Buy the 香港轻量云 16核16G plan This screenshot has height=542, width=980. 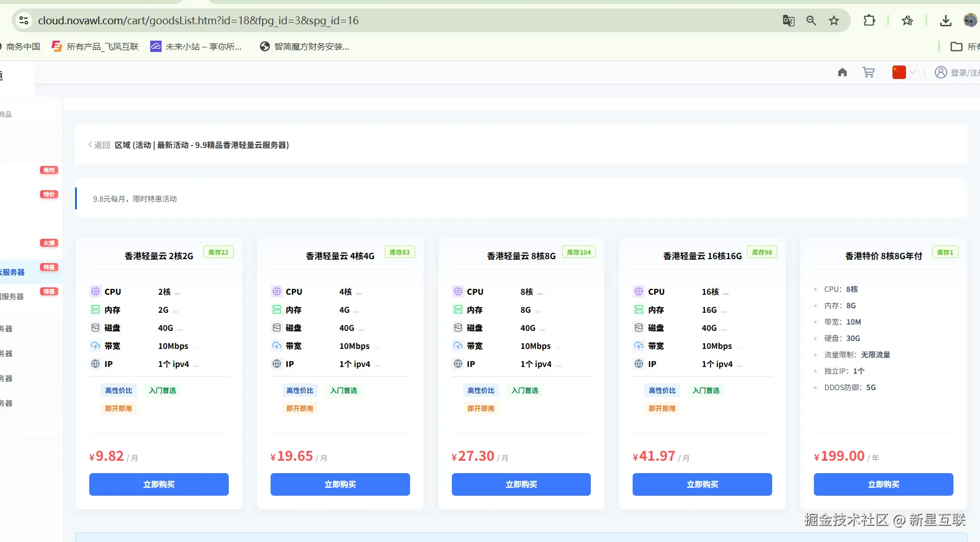(x=702, y=484)
